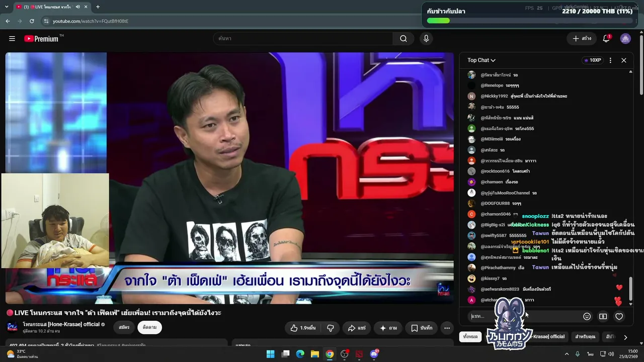The width and height of the screenshot is (644, 362).
Task: Open the YouTube guide hamburger menu
Action: (12, 39)
